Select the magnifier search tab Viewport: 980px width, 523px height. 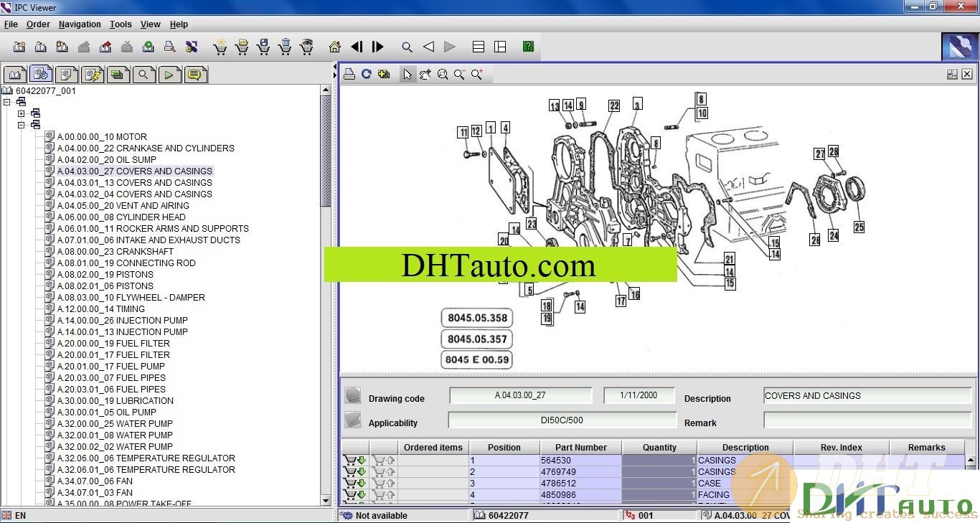[x=144, y=74]
